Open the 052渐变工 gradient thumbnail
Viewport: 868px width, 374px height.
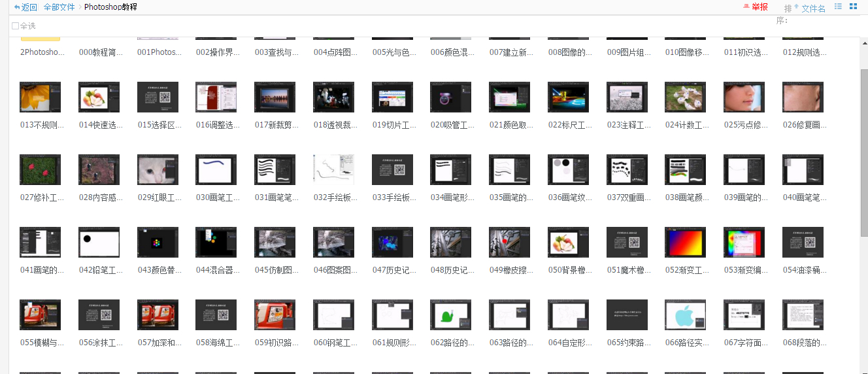click(x=686, y=243)
